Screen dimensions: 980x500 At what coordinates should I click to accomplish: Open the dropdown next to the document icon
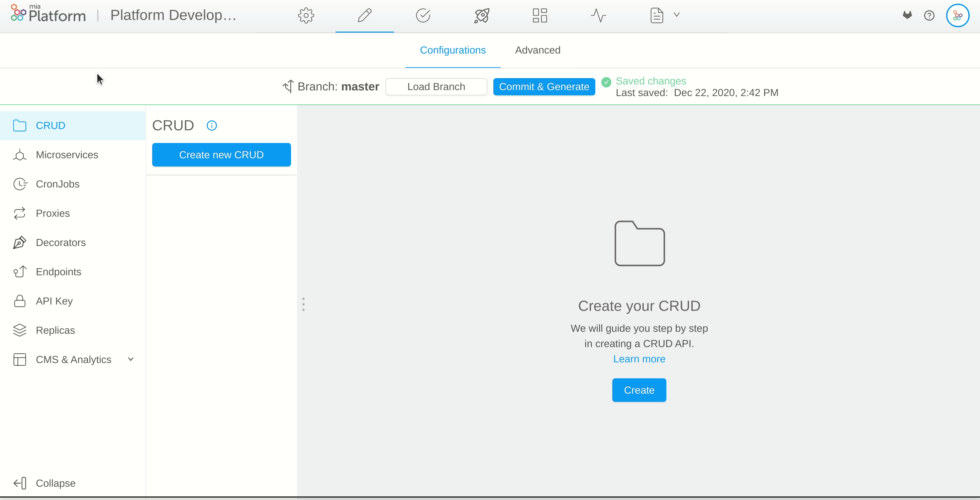pos(677,15)
